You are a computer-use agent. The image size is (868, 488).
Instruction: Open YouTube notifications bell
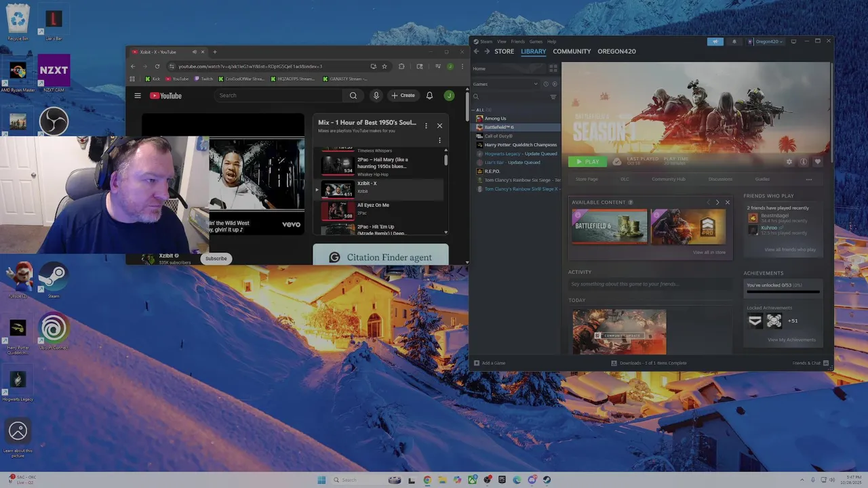429,96
